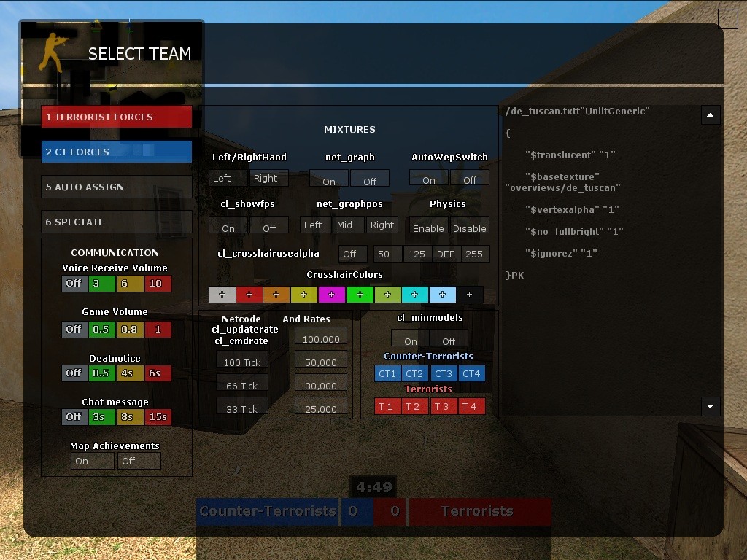Viewport: 747px width, 560px height.
Task: Join 2 CT Forces team
Action: 117,152
